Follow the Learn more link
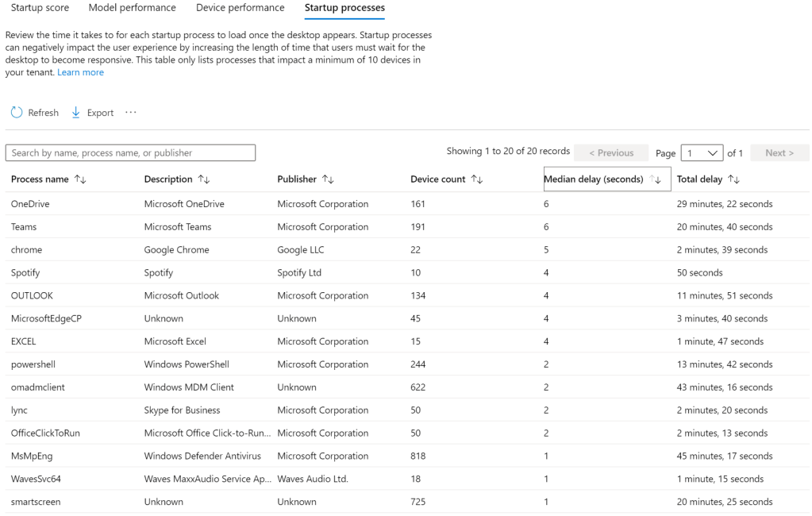This screenshot has width=812, height=516. coord(80,72)
